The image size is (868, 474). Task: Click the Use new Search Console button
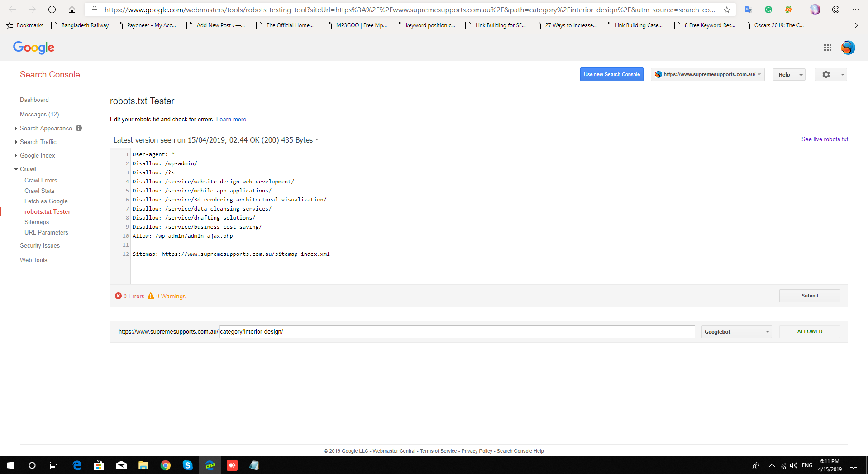click(611, 74)
